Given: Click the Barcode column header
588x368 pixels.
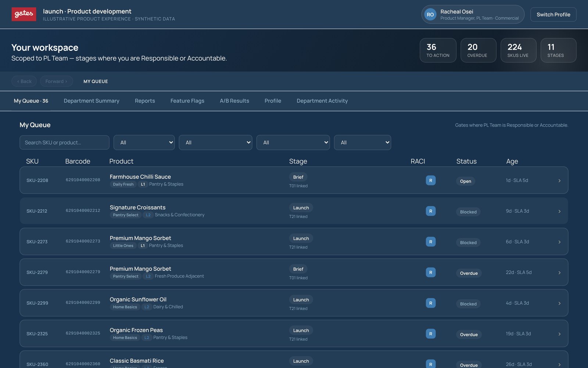Looking at the screenshot, I should point(78,161).
